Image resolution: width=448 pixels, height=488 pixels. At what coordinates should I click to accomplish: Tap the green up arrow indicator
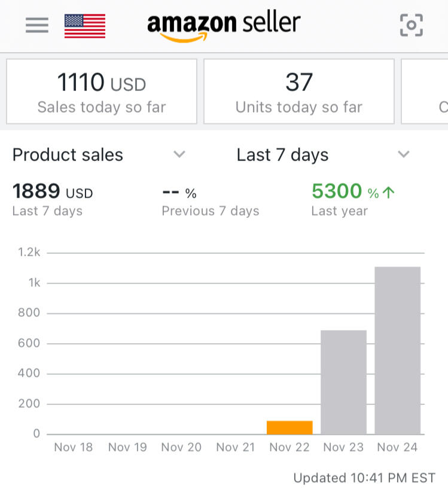pyautogui.click(x=389, y=192)
